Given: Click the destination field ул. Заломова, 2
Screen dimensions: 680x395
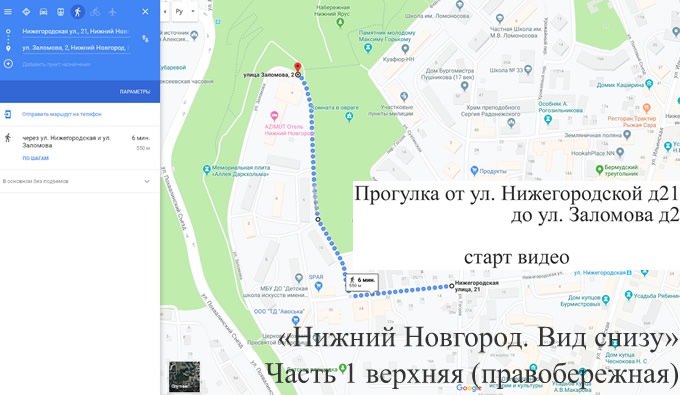Looking at the screenshot, I should pos(76,48).
